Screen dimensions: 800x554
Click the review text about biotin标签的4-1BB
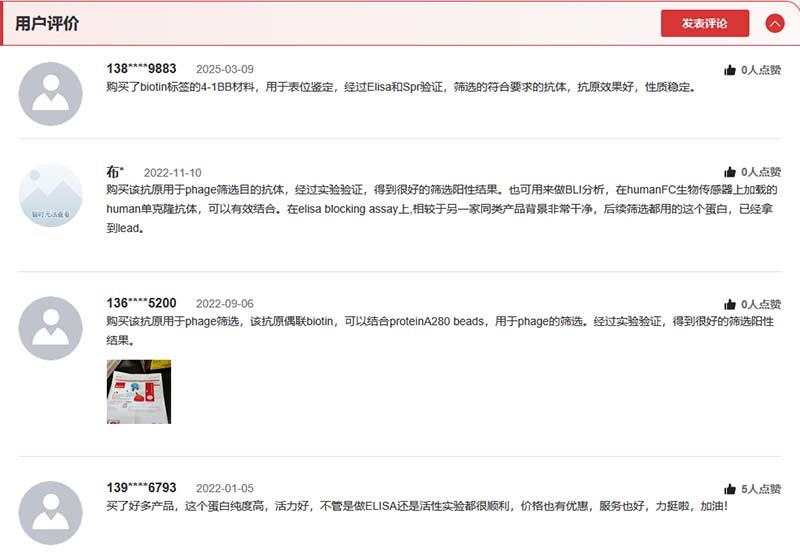pyautogui.click(x=400, y=87)
